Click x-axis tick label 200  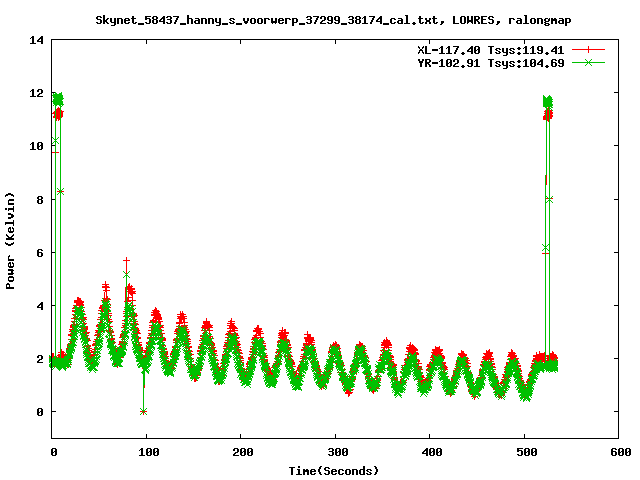pyautogui.click(x=242, y=452)
